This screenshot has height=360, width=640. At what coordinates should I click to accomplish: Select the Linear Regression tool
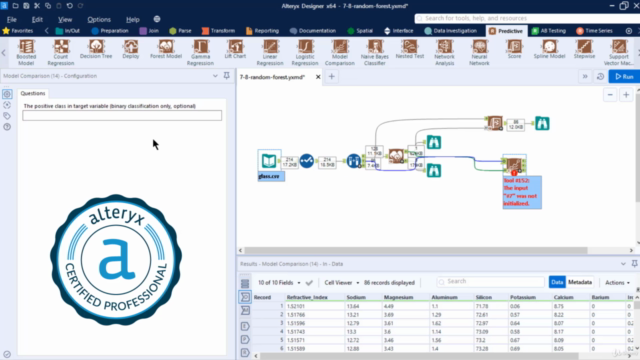click(x=270, y=52)
